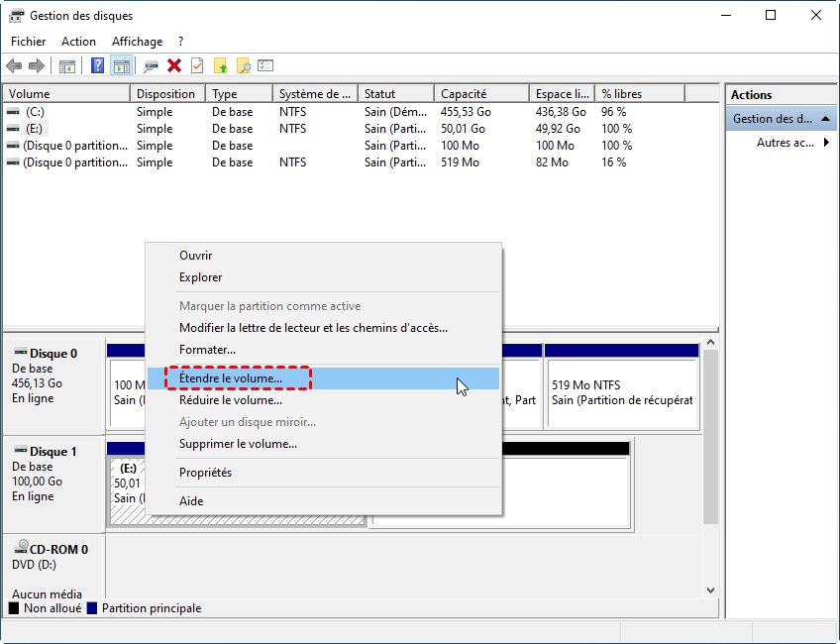Viewport: 840px width, 644px height.
Task: Choose Explorer in the context menu
Action: click(324, 277)
